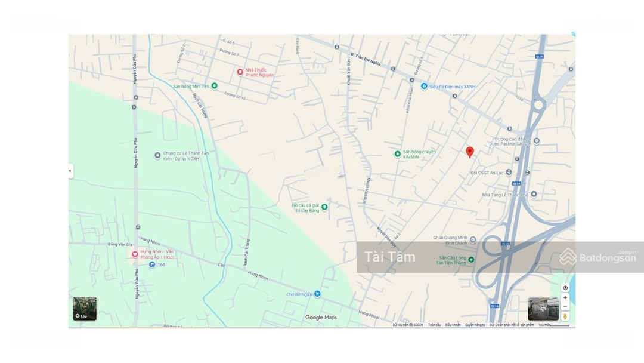Click Sân Bóng Mini 789 marker

coord(214,86)
